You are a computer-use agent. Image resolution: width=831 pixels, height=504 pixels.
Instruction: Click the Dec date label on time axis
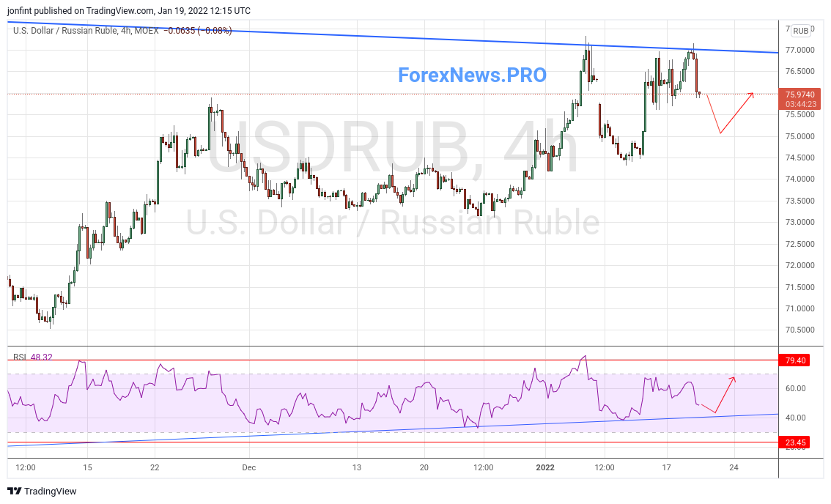click(x=248, y=467)
